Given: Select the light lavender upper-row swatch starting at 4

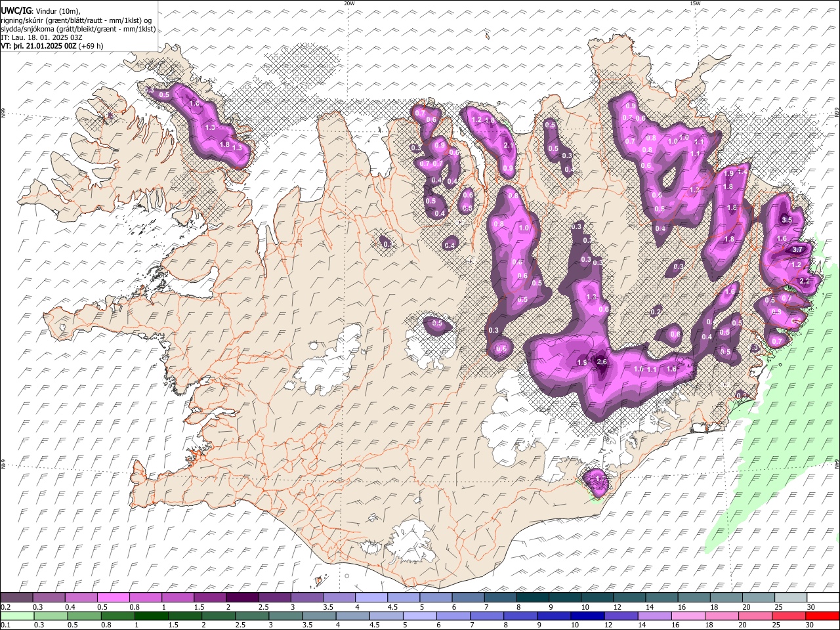Looking at the screenshot, I should (371, 597).
